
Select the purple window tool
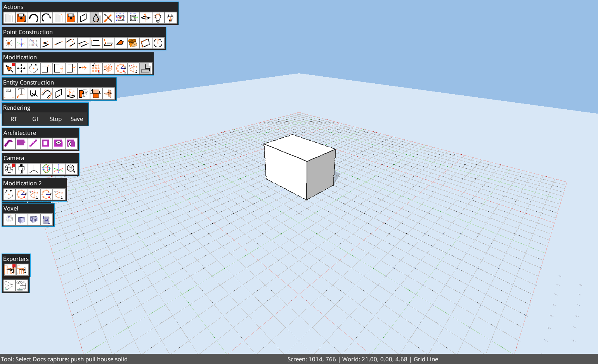tap(59, 144)
